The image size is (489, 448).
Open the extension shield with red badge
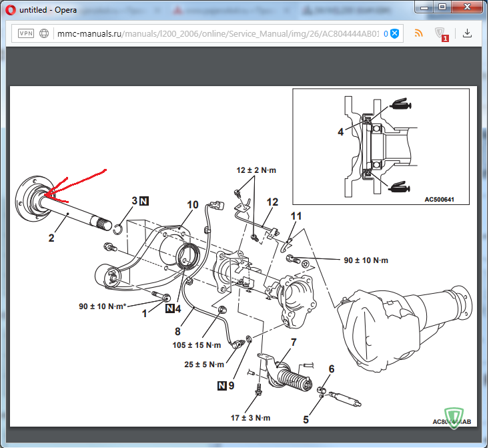click(440, 33)
